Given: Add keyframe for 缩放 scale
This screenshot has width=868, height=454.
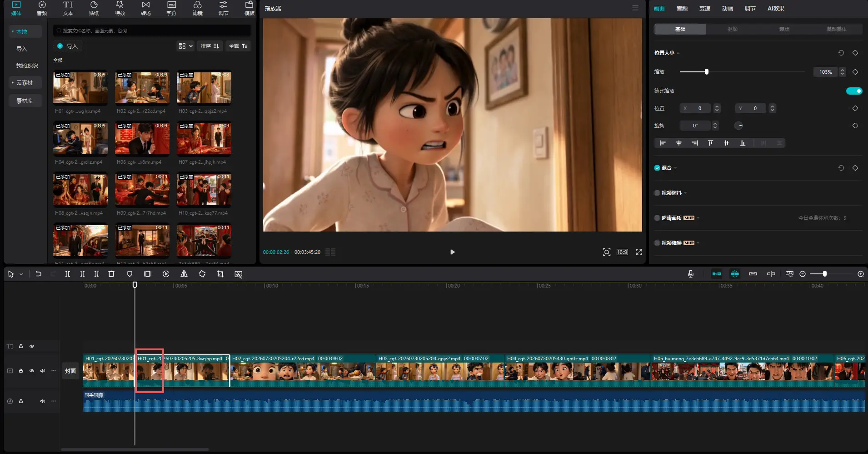Looking at the screenshot, I should tap(855, 72).
